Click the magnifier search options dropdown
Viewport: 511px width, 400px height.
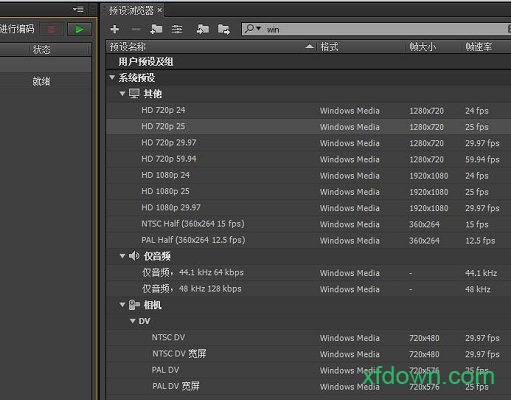(253, 29)
